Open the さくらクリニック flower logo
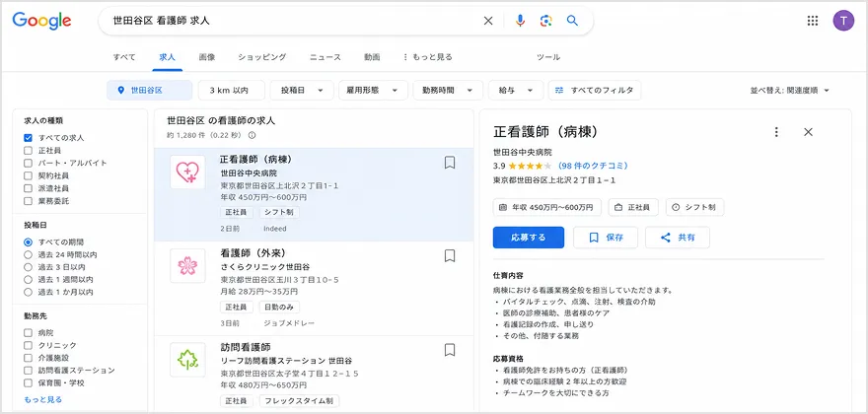 coord(187,266)
